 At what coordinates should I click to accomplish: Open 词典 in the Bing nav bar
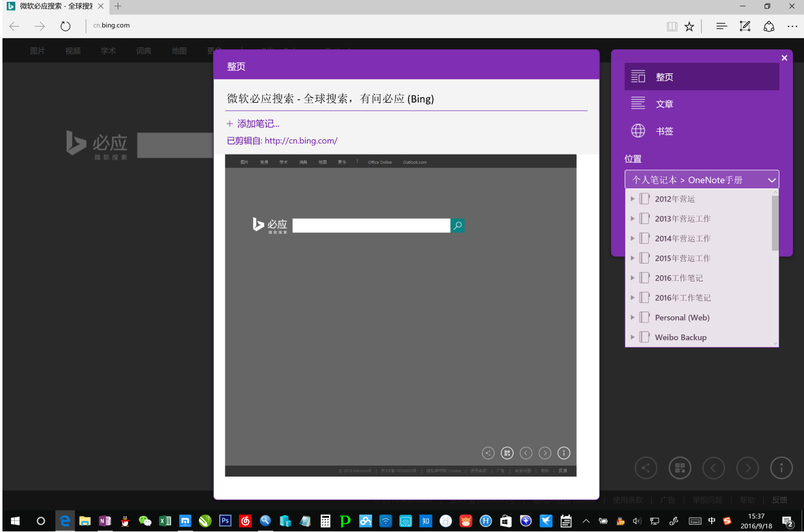(144, 51)
